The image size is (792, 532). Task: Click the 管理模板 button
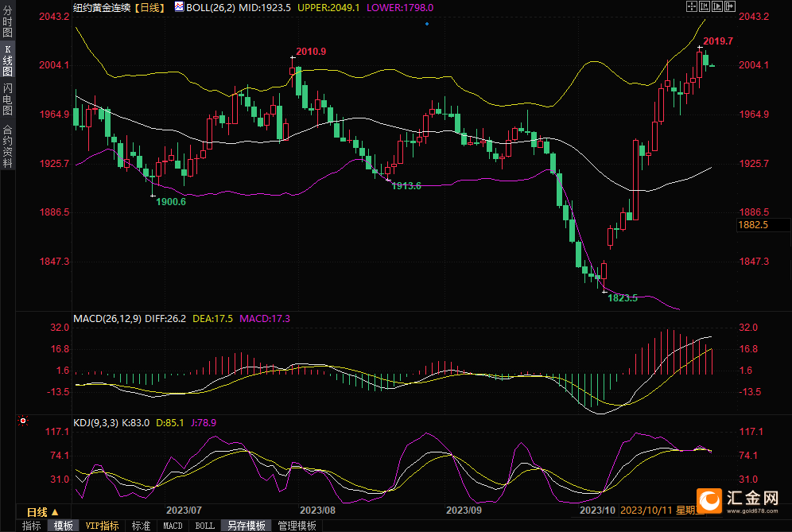coord(297,526)
